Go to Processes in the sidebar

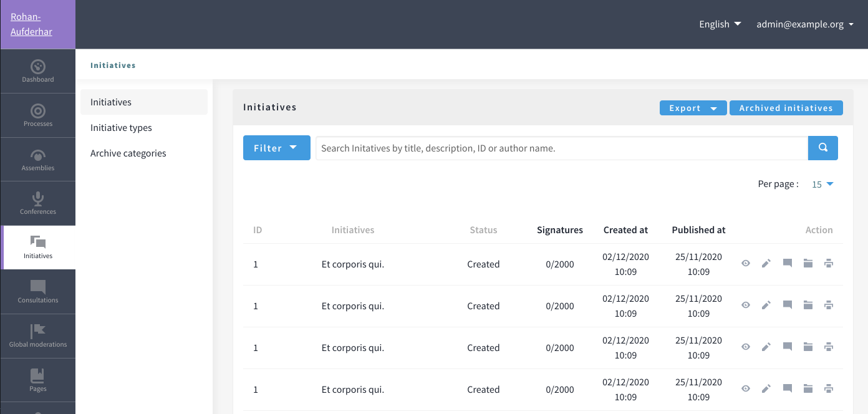pyautogui.click(x=37, y=115)
